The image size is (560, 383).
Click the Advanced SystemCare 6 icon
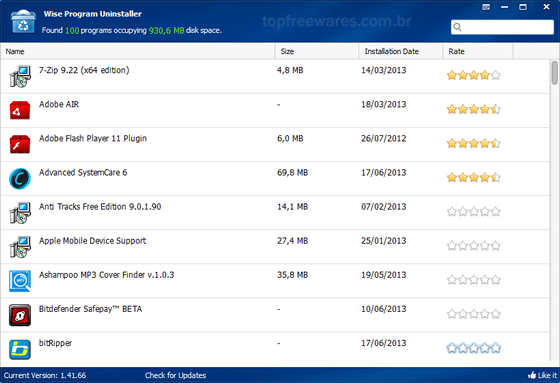click(20, 178)
